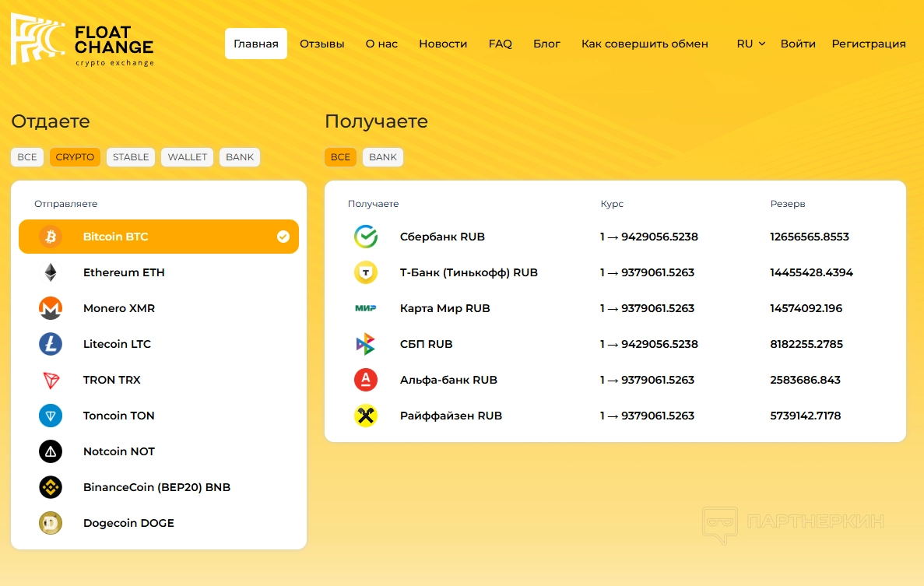Click Райффайзен reserve 5739142.7178

pyautogui.click(x=805, y=416)
